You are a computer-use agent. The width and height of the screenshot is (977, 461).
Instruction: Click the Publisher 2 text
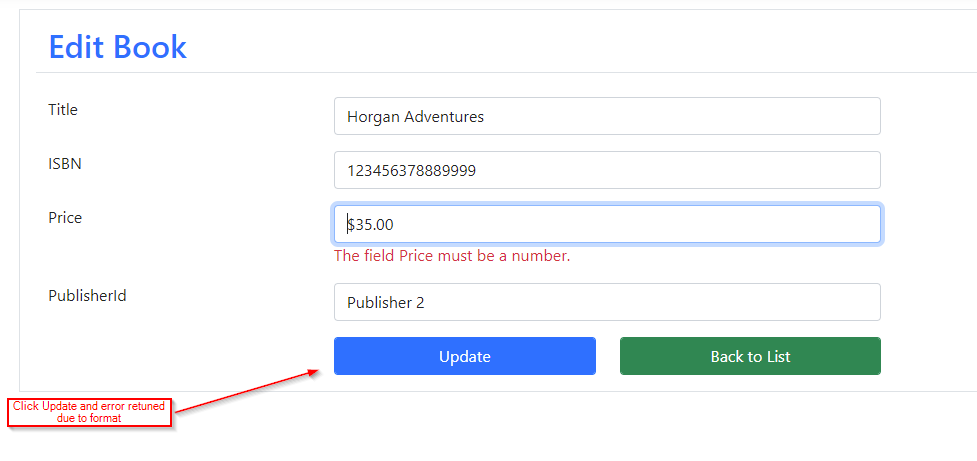coord(386,303)
